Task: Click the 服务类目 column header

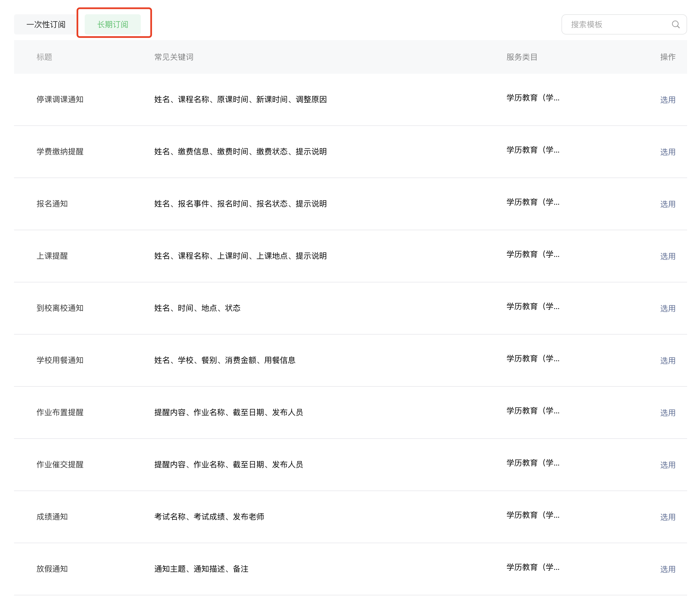Action: [522, 57]
